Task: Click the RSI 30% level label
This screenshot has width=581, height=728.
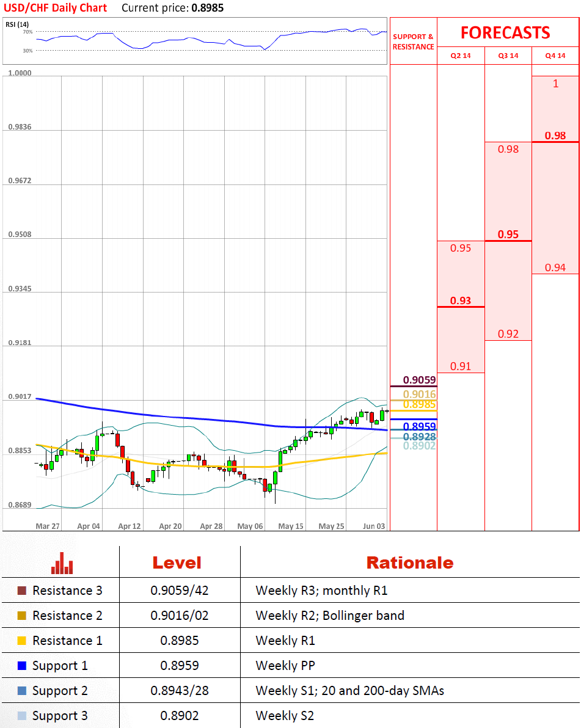Action: coord(28,51)
